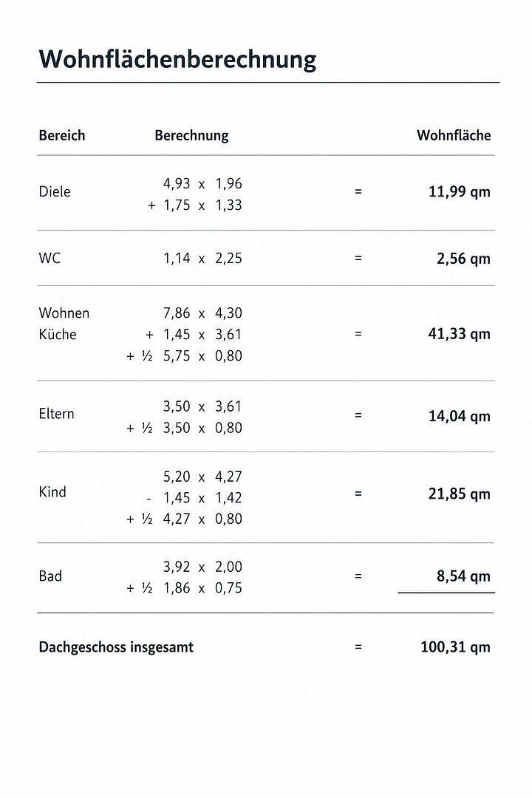Select the Berechnung column header
This screenshot has width=532, height=798.
pyautogui.click(x=191, y=136)
